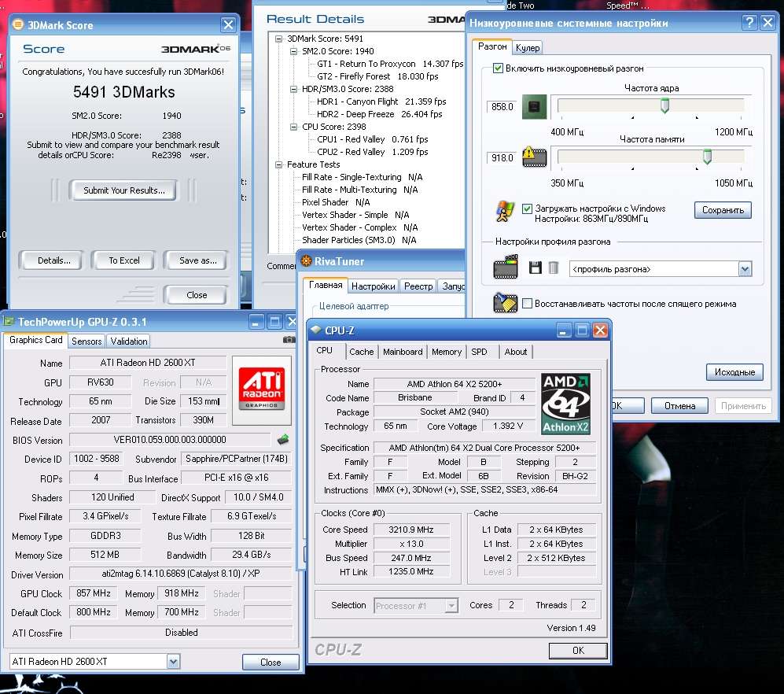This screenshot has height=694, width=784.
Task: Click the Отмена button
Action: (679, 406)
